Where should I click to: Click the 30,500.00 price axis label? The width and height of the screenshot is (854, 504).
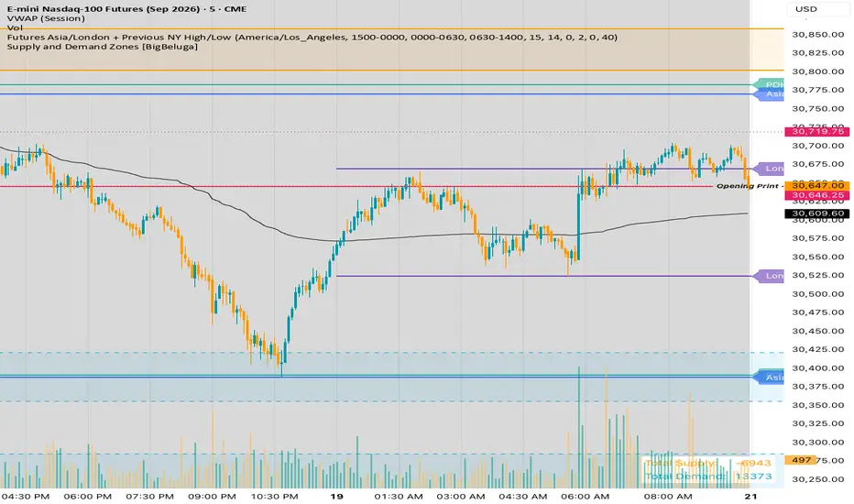pyautogui.click(x=817, y=293)
